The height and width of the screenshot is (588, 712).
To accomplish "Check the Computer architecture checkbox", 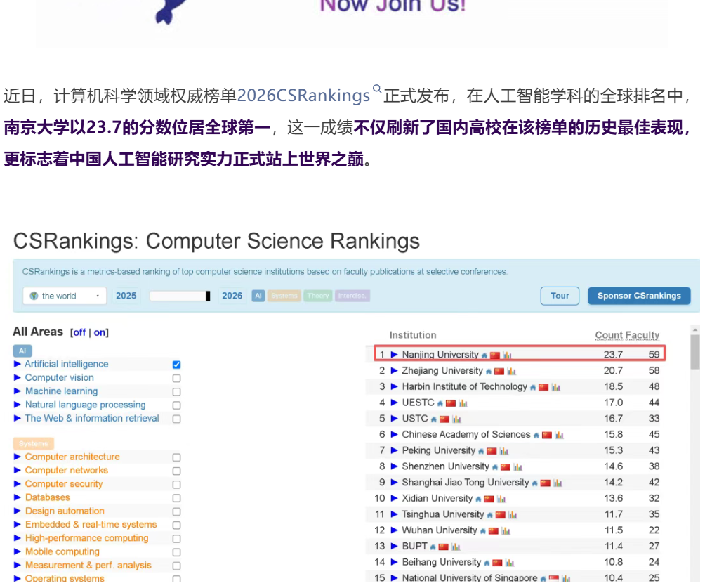I will click(177, 457).
